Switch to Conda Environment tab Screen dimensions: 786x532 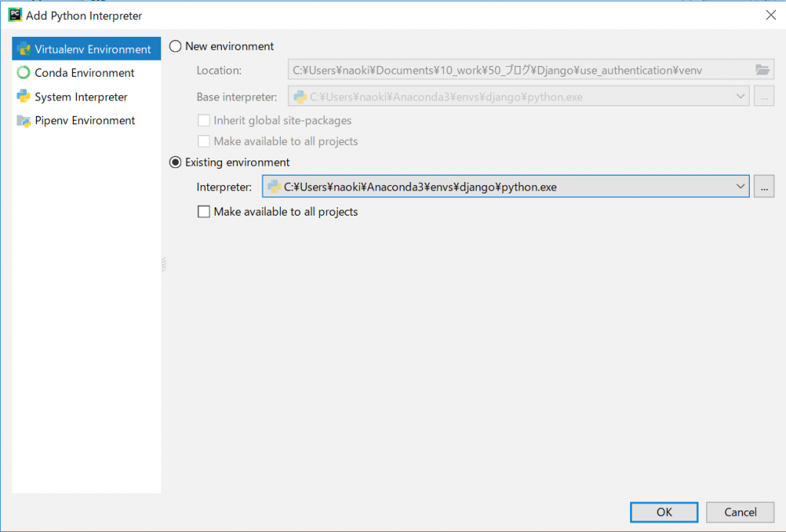84,73
